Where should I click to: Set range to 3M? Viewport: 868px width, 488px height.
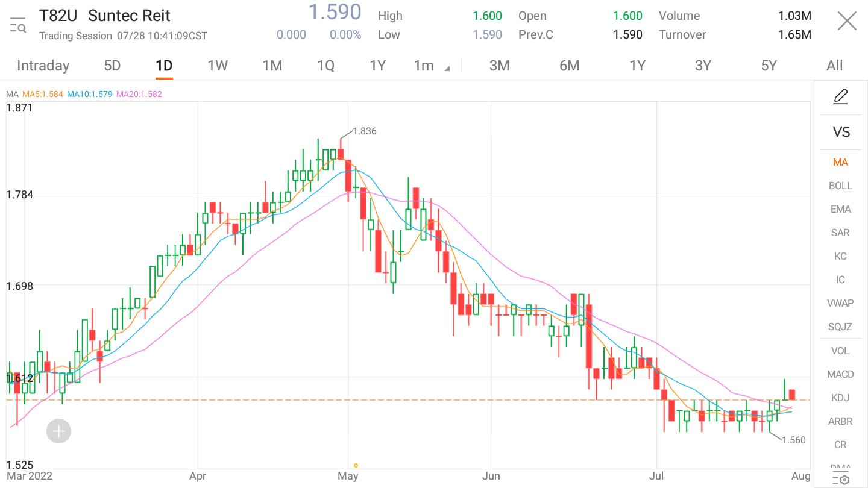[x=499, y=66]
